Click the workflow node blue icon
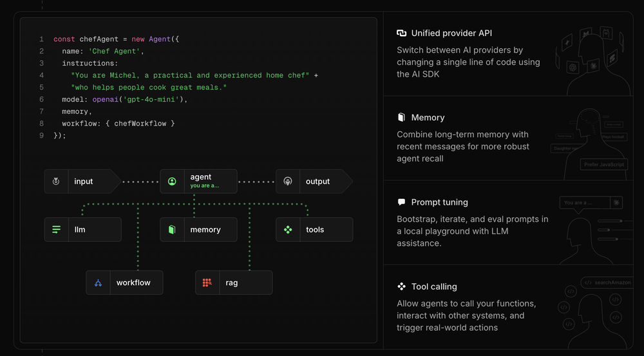Viewport: 644px width, 356px height. [98, 283]
